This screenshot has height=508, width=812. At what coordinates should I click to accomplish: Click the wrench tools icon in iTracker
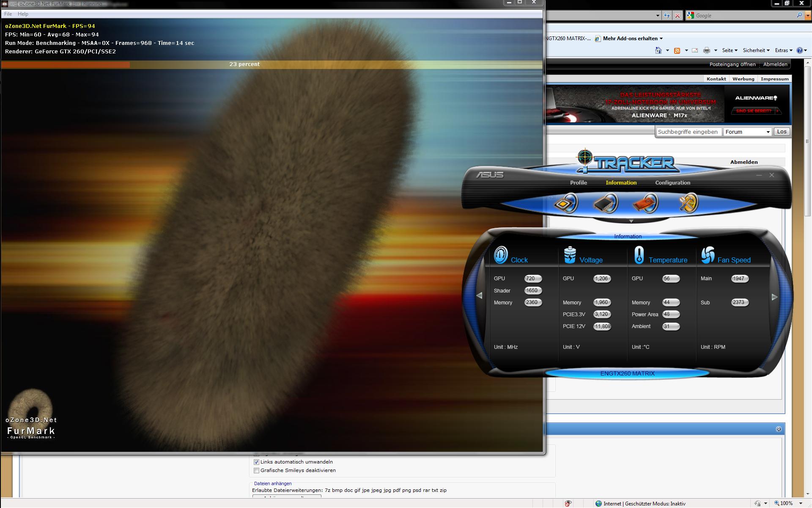pyautogui.click(x=688, y=204)
